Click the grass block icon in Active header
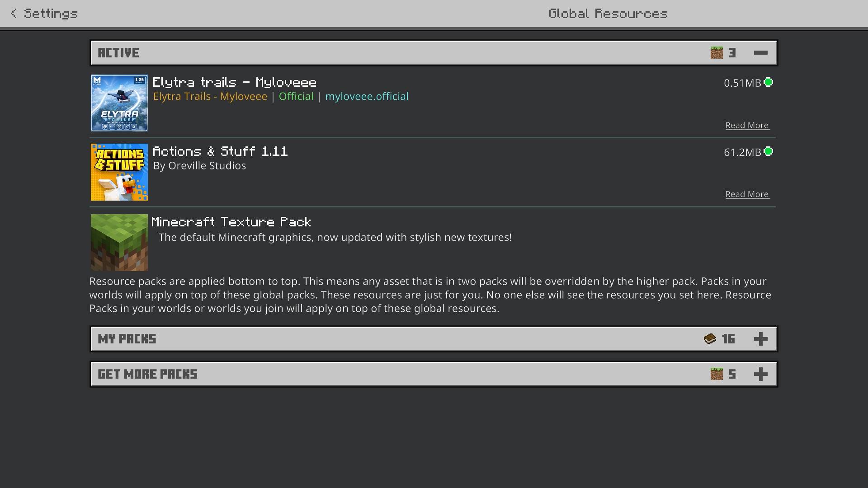Image resolution: width=868 pixels, height=488 pixels. pyautogui.click(x=717, y=53)
